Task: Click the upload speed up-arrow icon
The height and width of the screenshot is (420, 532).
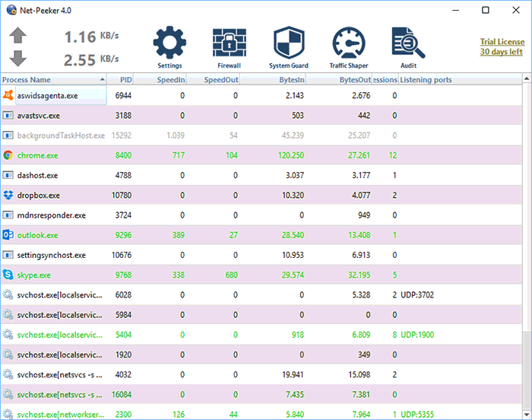Action: [x=17, y=35]
